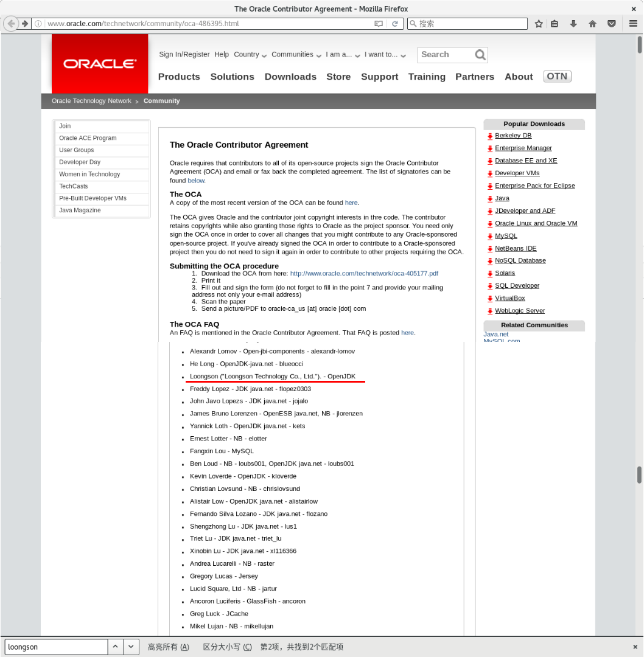Click the page's vertical scrollbar thumb
This screenshot has width=644, height=657.
coord(639,45)
